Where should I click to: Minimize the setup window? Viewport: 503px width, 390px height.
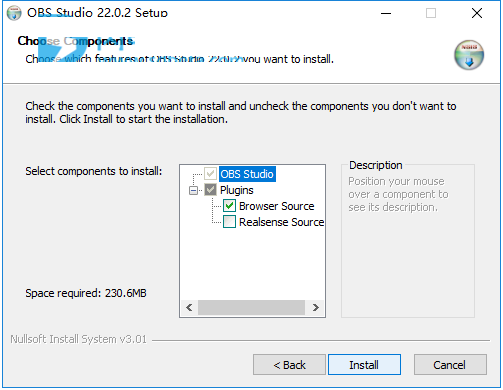pyautogui.click(x=386, y=13)
